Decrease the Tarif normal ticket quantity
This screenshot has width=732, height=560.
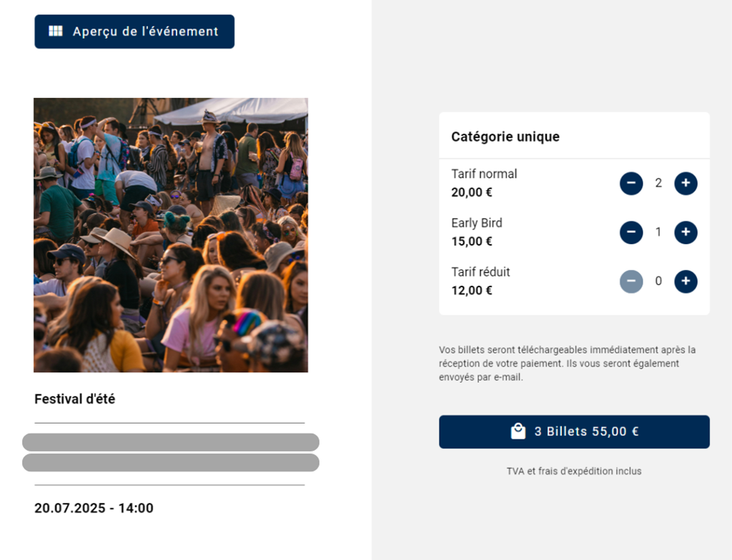631,184
